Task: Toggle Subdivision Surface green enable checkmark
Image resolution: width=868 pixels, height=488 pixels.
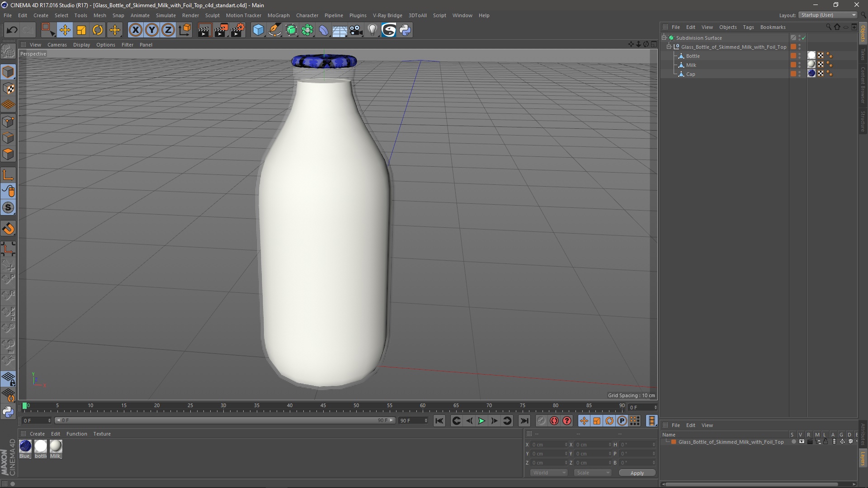Action: pyautogui.click(x=803, y=38)
